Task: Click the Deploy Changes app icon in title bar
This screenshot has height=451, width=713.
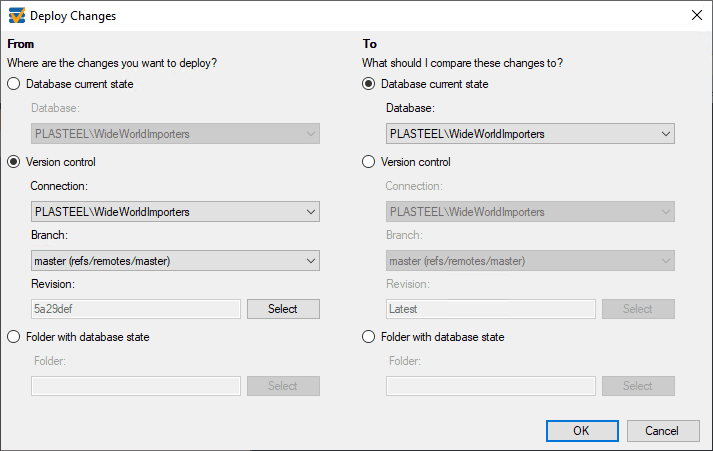Action: (x=17, y=16)
